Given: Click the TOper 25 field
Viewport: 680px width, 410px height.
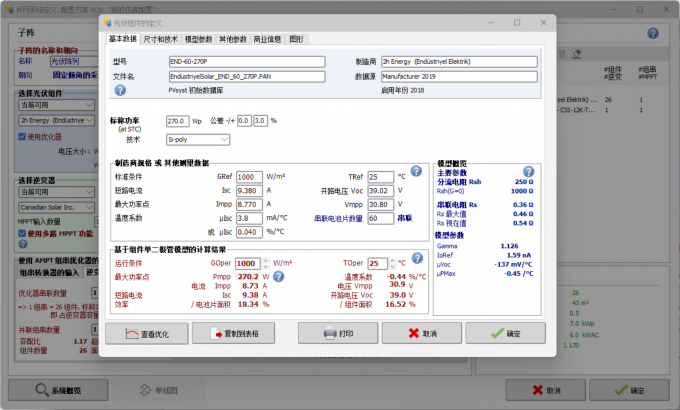Looking at the screenshot, I should pos(377,263).
